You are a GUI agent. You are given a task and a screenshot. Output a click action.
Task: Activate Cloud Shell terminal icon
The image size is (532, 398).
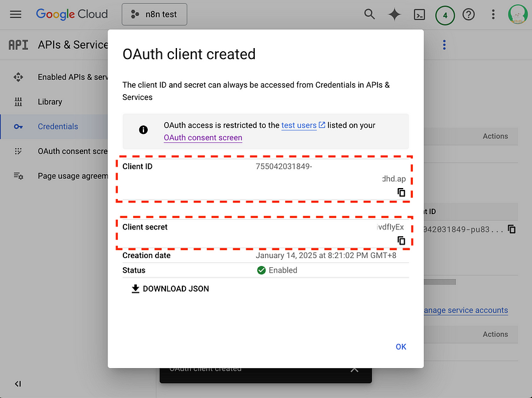[420, 15]
